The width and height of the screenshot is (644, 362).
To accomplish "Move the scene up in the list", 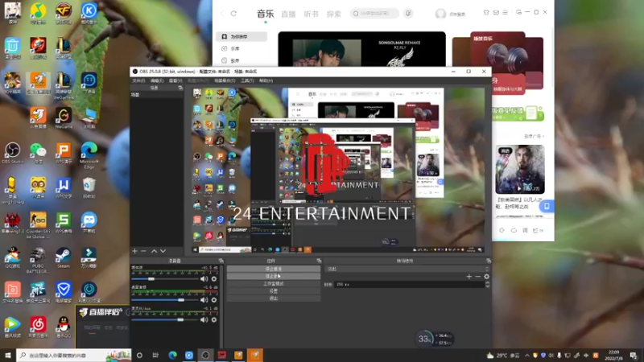I will click(x=154, y=251).
